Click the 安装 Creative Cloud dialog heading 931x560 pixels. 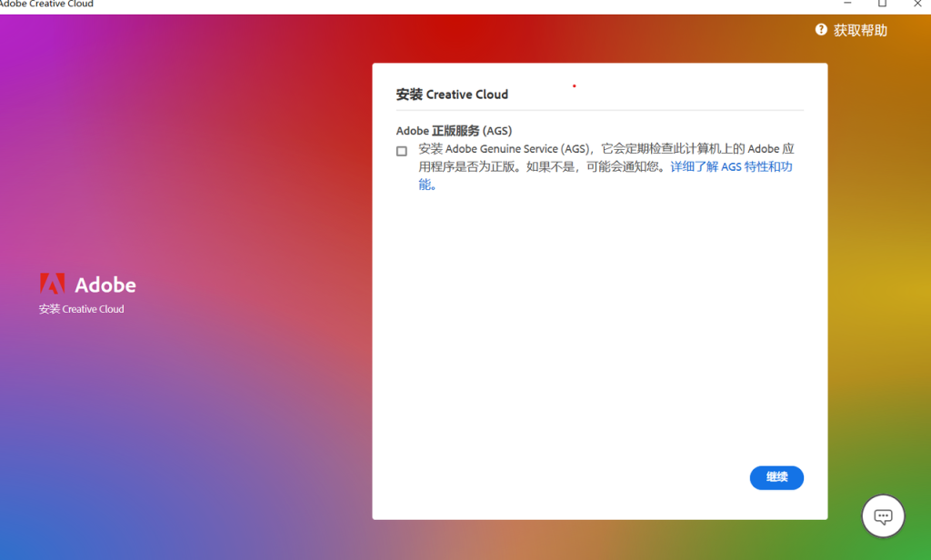click(454, 94)
